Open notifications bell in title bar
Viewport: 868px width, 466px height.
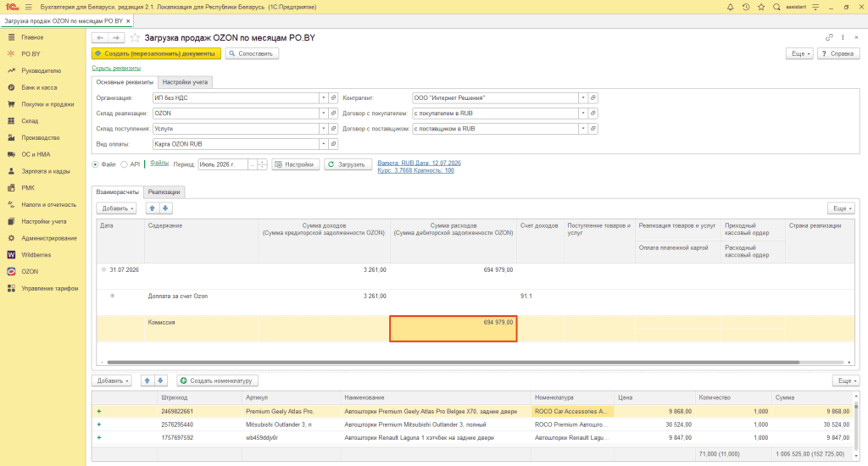click(x=730, y=7)
